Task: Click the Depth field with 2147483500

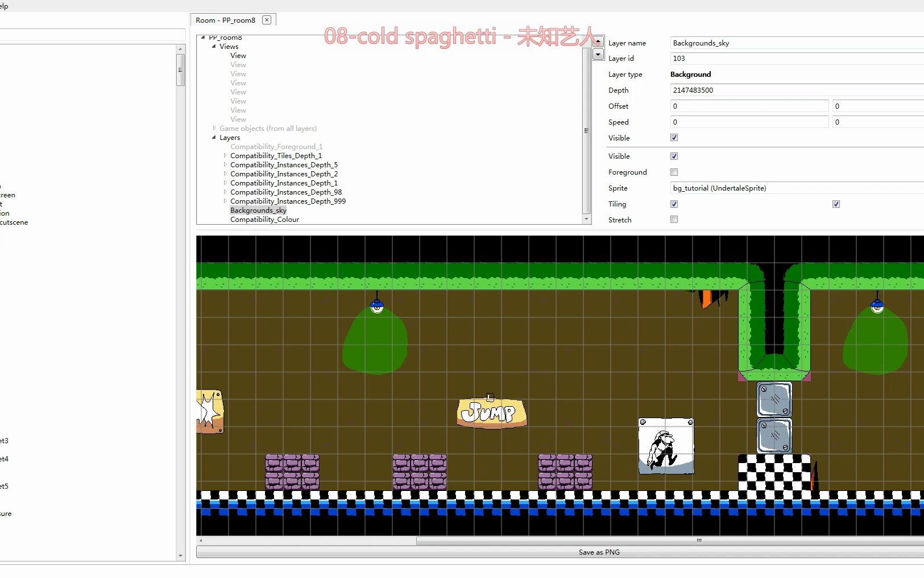Action: (797, 90)
